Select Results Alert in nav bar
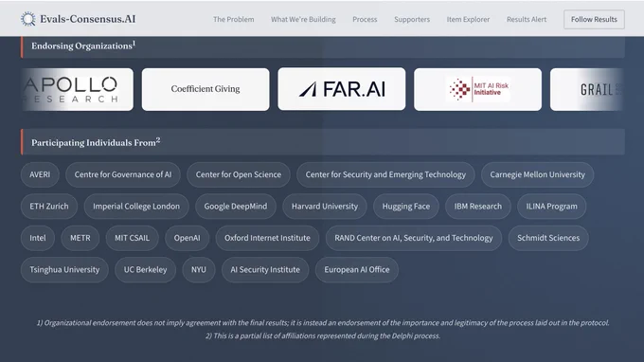Image resolution: width=644 pixels, height=362 pixels. [527, 19]
